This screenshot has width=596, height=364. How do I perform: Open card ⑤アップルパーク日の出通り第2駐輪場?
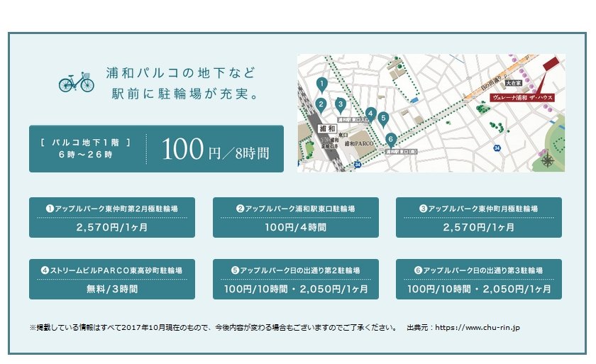pyautogui.click(x=296, y=280)
